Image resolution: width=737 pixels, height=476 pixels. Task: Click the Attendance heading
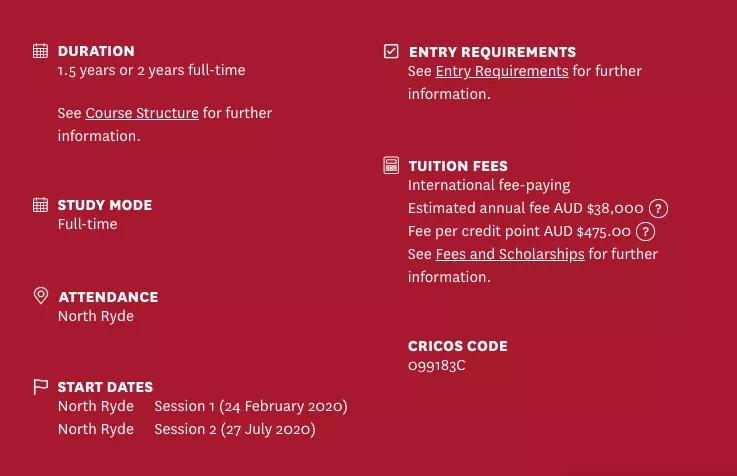pos(108,297)
